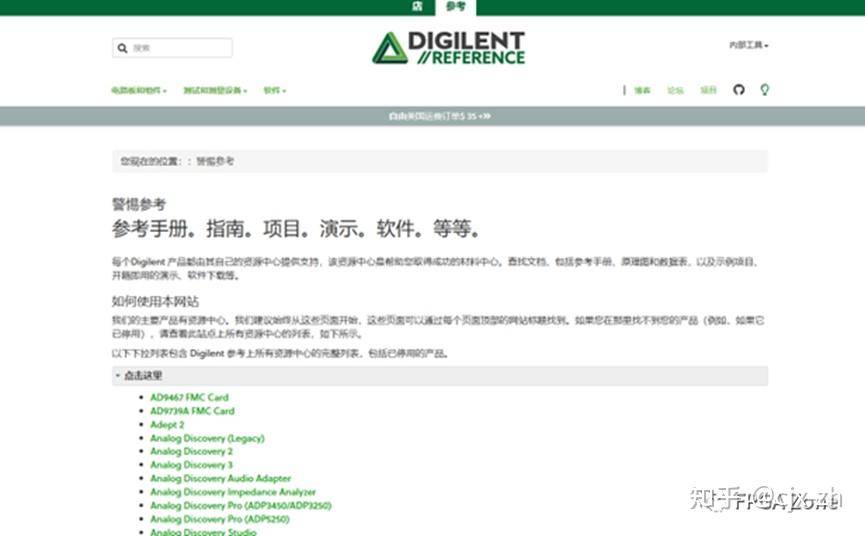Focus the 搜索 search input field
Image resolution: width=865 pixels, height=536 pixels.
click(x=172, y=48)
